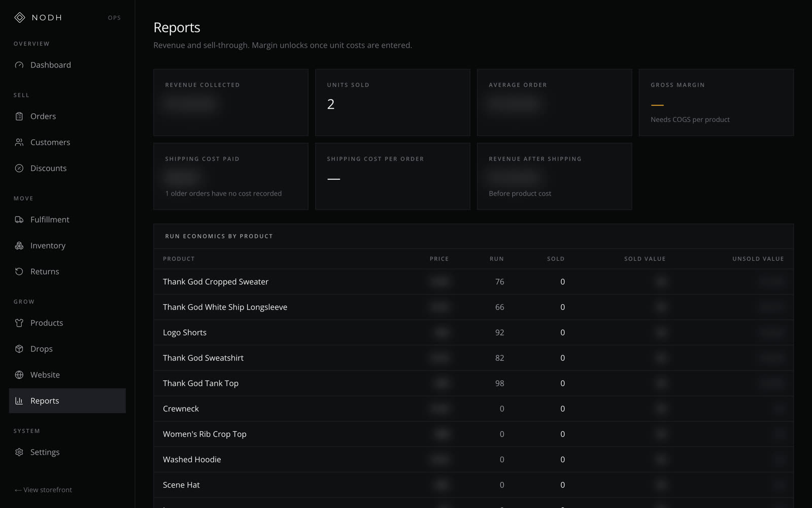The image size is (812, 508).
Task: Click the Gross Margin card
Action: tap(716, 103)
